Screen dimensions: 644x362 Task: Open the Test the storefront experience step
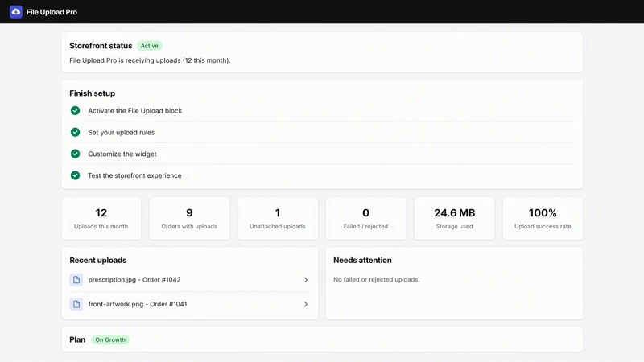322,175
